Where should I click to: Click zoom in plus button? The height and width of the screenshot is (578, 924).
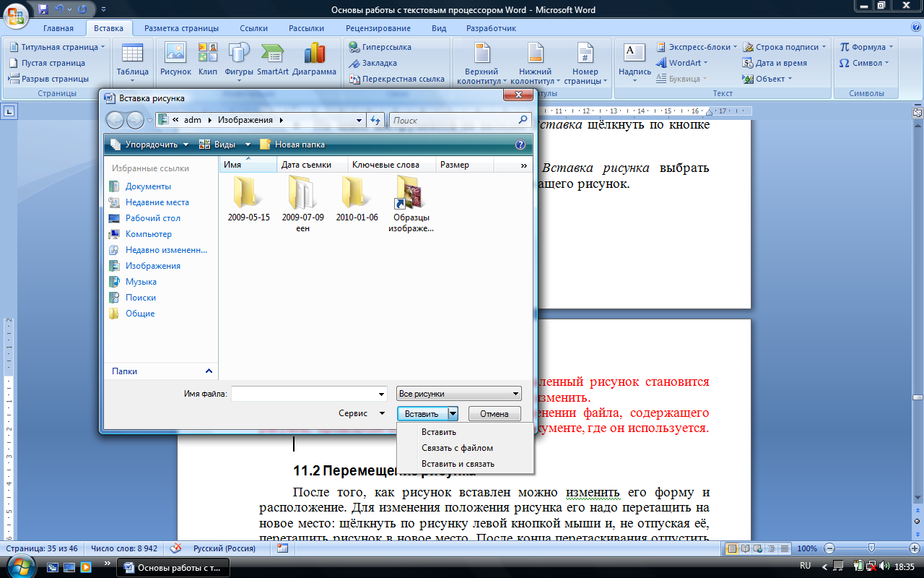(916, 548)
